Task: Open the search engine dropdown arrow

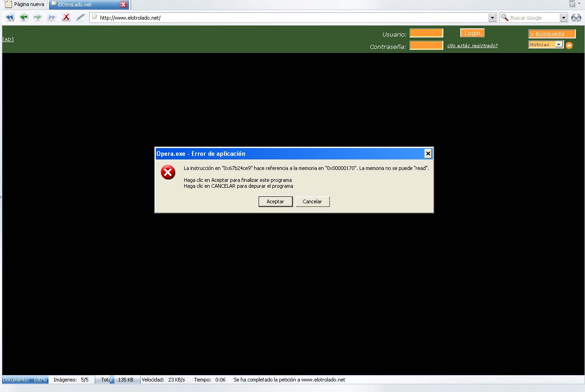Action: click(x=564, y=18)
